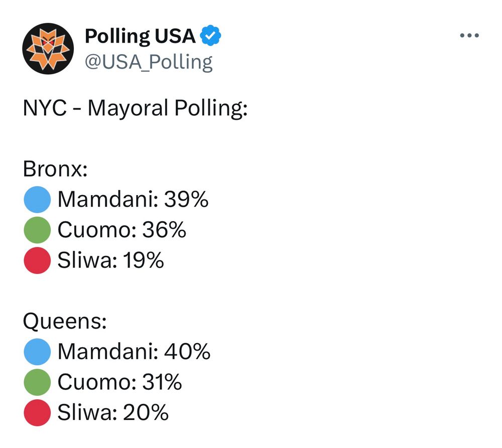Click the Cuomo: 36% line
This screenshot has width=502, height=448.
(122, 230)
